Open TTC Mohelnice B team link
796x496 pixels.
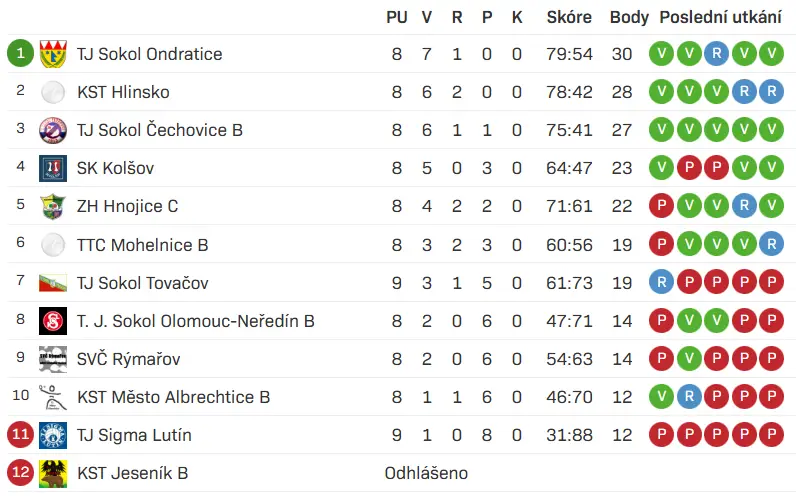[142, 245]
